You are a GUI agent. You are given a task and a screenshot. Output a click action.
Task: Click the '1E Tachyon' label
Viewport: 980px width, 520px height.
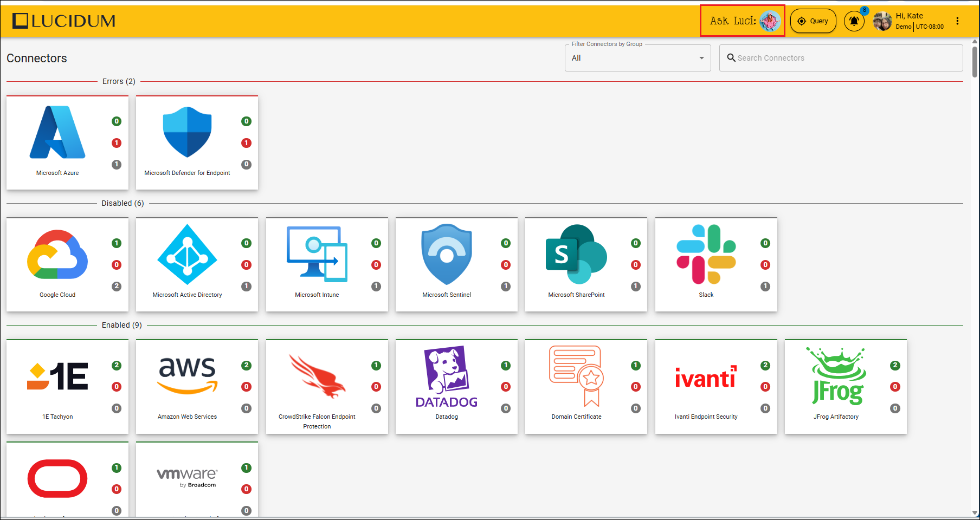(x=57, y=417)
